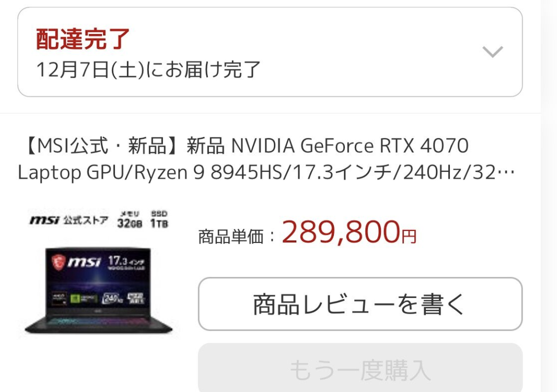Open the 【MSI公式・新品】 product title link
This screenshot has width=557, height=392.
[x=266, y=159]
